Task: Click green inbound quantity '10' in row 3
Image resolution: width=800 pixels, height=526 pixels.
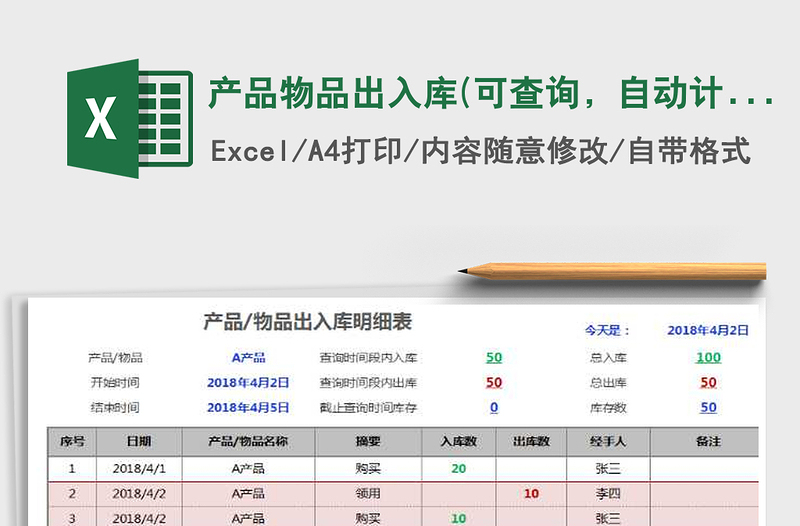Action: (459, 518)
